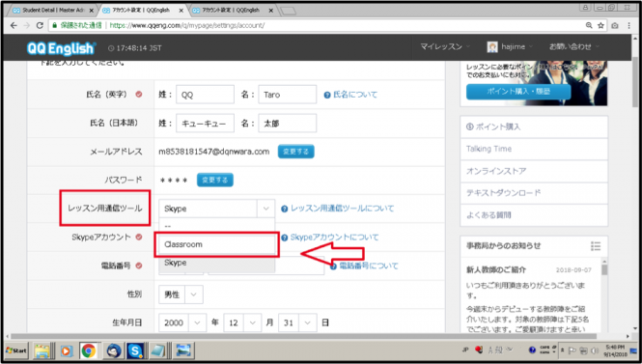642x364 pixels.
Task: Click the hajime user avatar
Action: click(x=492, y=47)
